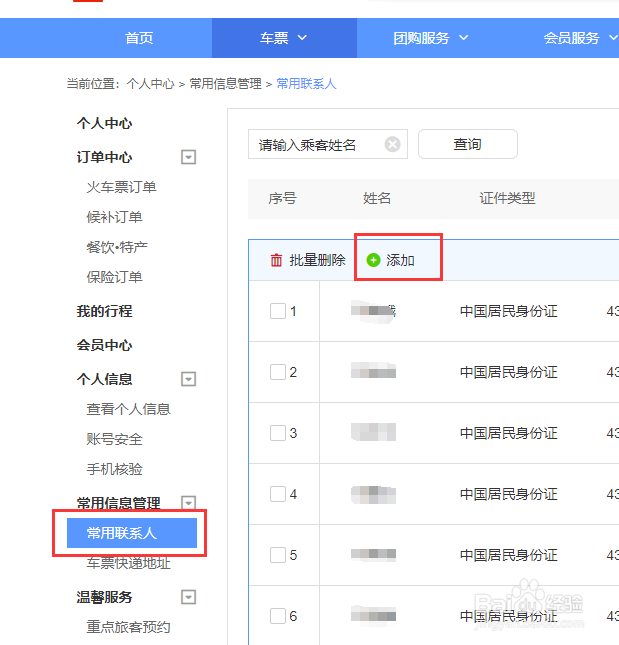Screen dimensions: 619x645
Task: Open 候补订单 from the sidebar
Action: pyautogui.click(x=114, y=217)
